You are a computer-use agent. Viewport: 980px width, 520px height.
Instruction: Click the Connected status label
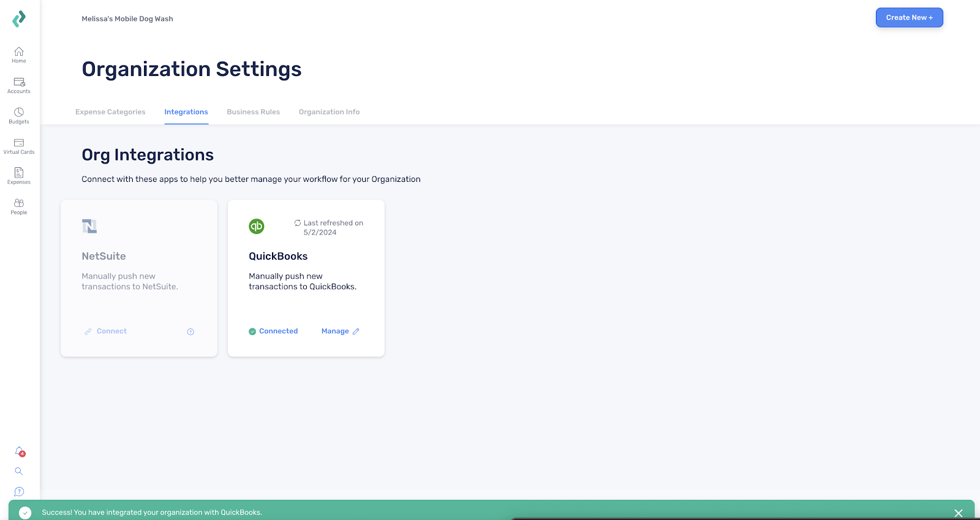click(x=279, y=331)
